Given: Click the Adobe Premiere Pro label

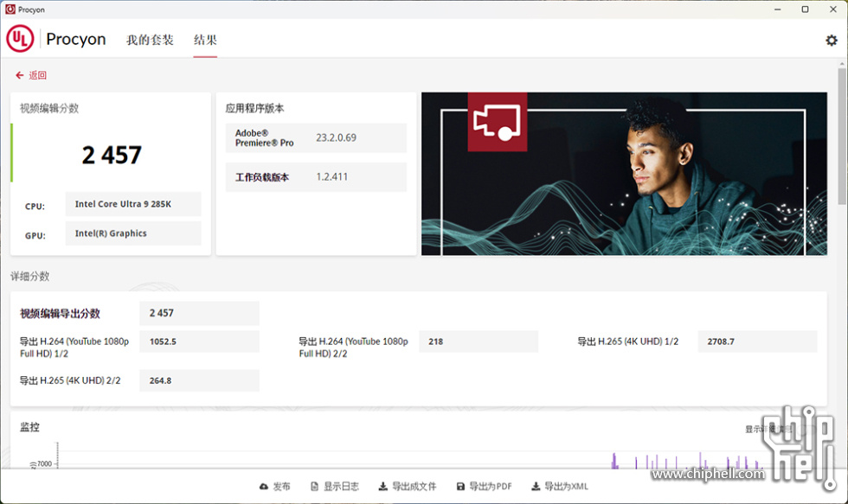Looking at the screenshot, I should coord(265,137).
